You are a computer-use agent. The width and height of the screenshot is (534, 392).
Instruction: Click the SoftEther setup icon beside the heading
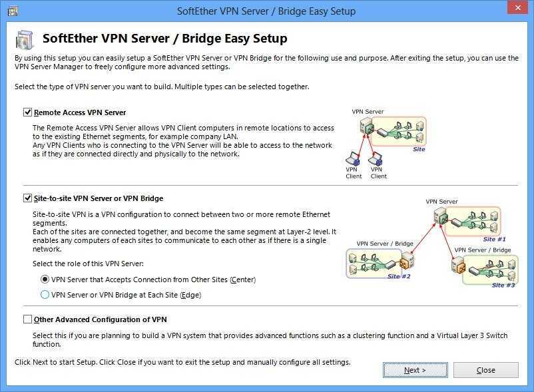(x=25, y=39)
